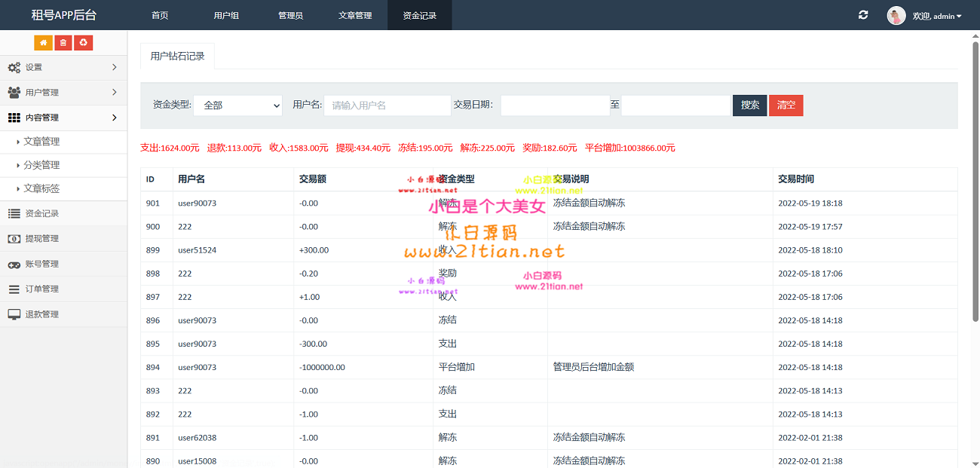980x468 pixels.
Task: Click the red trash icon button
Action: [63, 43]
